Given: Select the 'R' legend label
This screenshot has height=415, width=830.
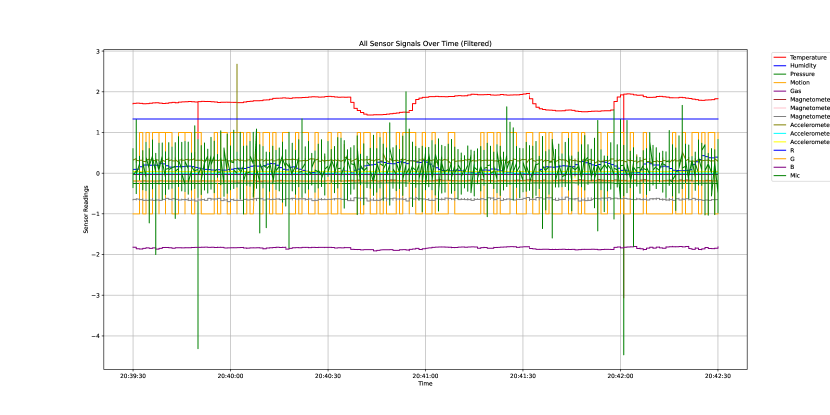Looking at the screenshot, I should point(792,150).
